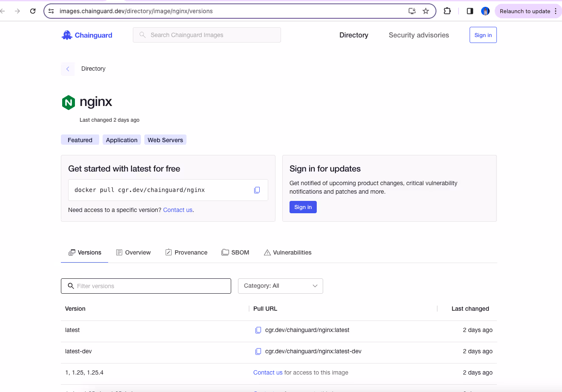Image resolution: width=562 pixels, height=392 pixels.
Task: Click the search magnifier in Chainguard search
Action: click(143, 35)
